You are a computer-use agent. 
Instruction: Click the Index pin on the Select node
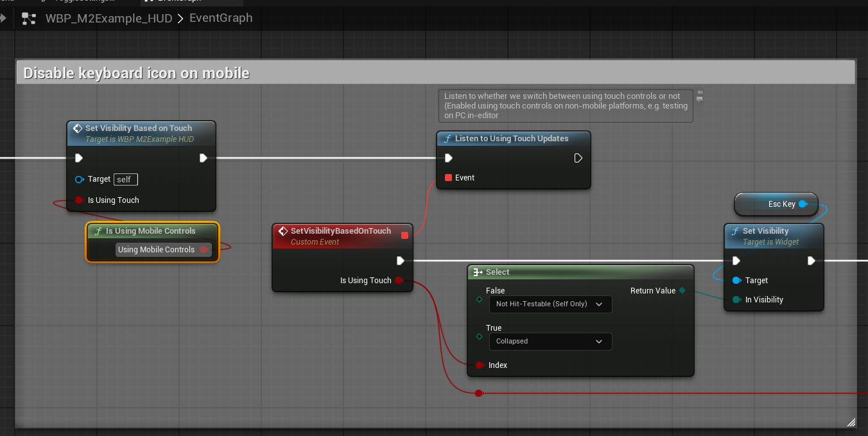(x=479, y=365)
